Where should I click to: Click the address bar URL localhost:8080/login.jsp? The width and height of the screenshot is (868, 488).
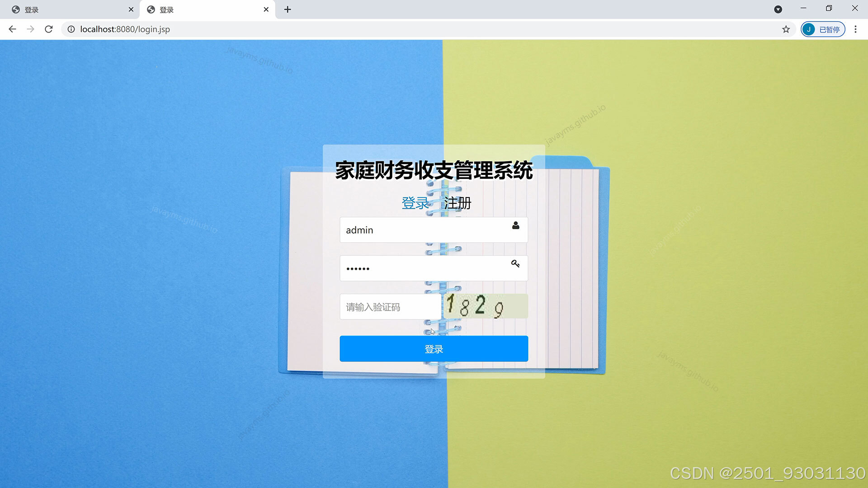click(x=125, y=29)
